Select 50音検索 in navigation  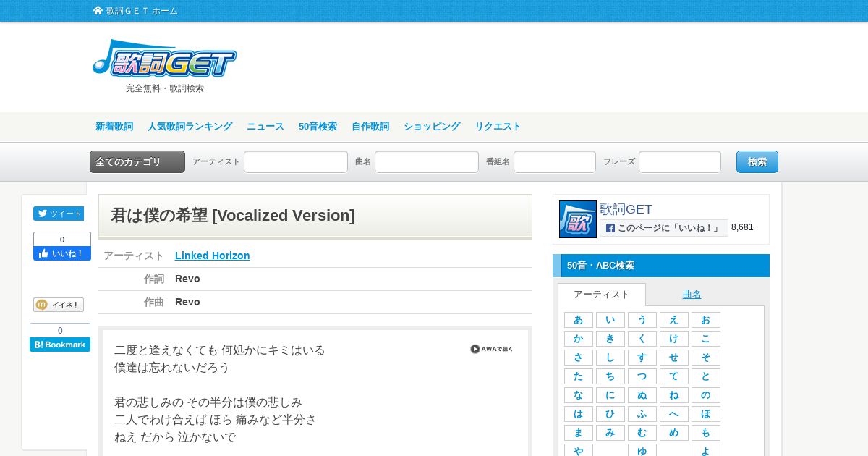(318, 126)
